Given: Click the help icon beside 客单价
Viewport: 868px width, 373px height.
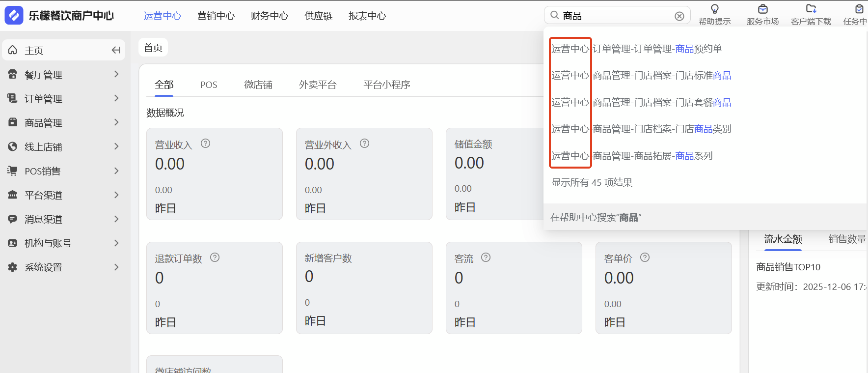Looking at the screenshot, I should pos(645,258).
